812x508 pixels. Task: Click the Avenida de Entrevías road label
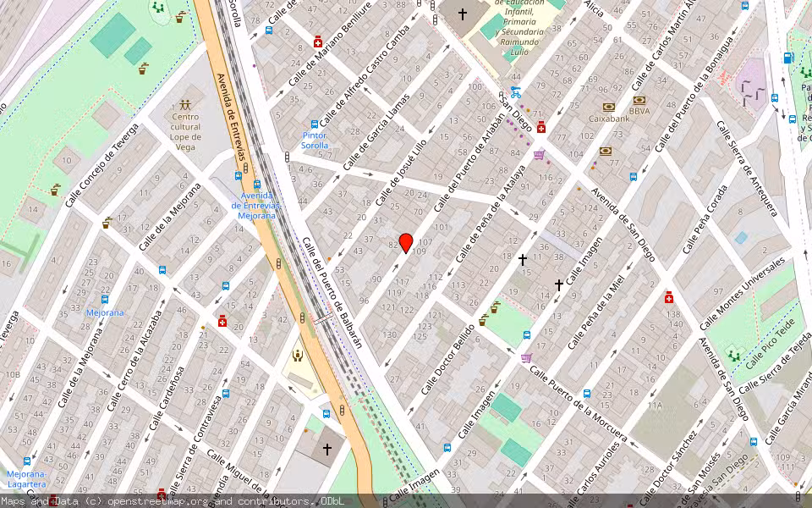click(231, 119)
